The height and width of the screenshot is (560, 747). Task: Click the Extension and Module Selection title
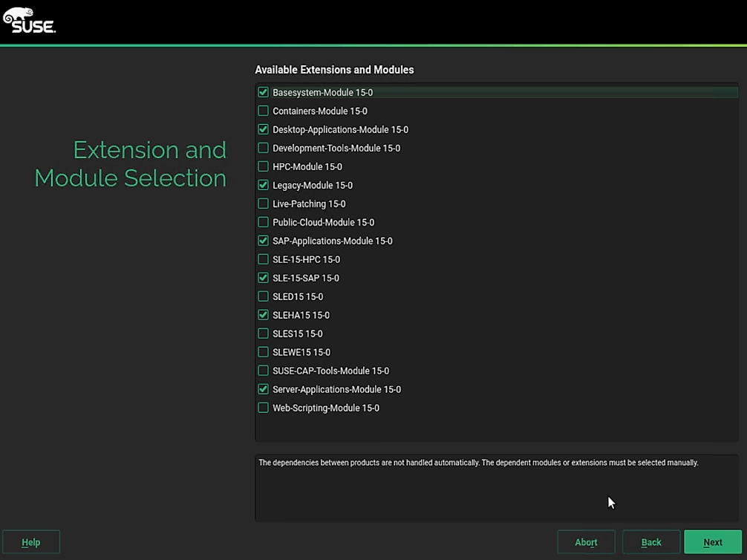click(131, 164)
